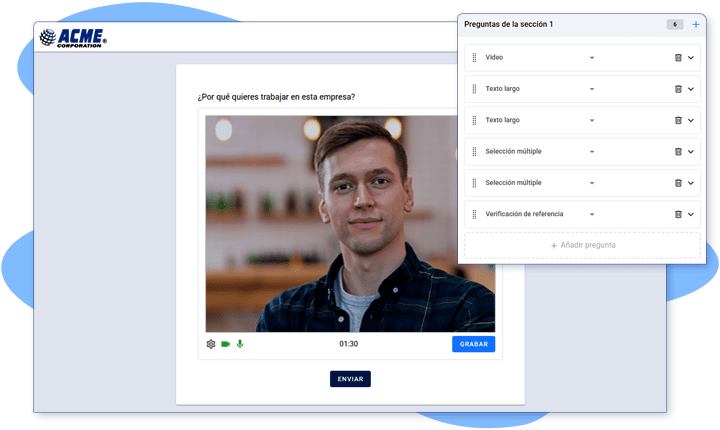Viewport: 720px width, 430px height.
Task: Delete the second Selección múltiple question
Action: point(678,183)
